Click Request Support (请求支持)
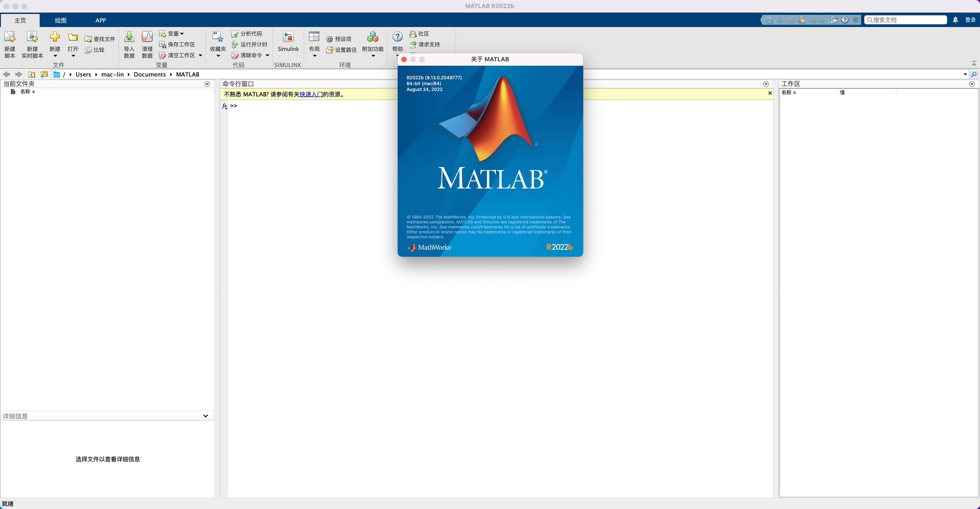This screenshot has width=980, height=509. click(425, 44)
